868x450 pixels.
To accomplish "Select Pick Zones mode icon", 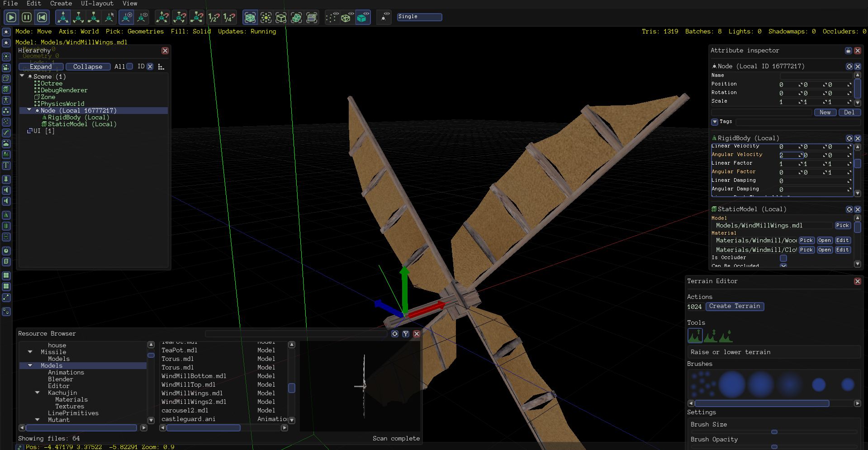I will pos(281,17).
